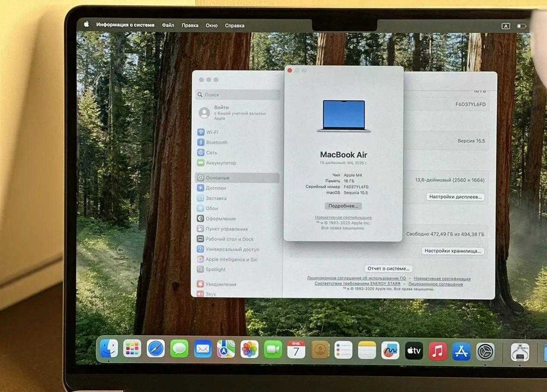Click the battery icon in menu bar
The image size is (547, 392).
coord(521,26)
